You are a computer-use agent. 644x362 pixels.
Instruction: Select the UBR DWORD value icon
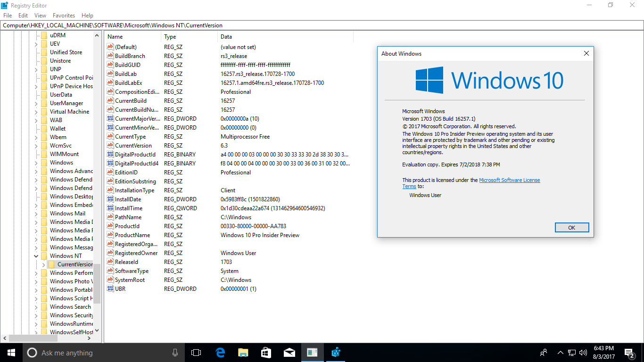pyautogui.click(x=110, y=288)
